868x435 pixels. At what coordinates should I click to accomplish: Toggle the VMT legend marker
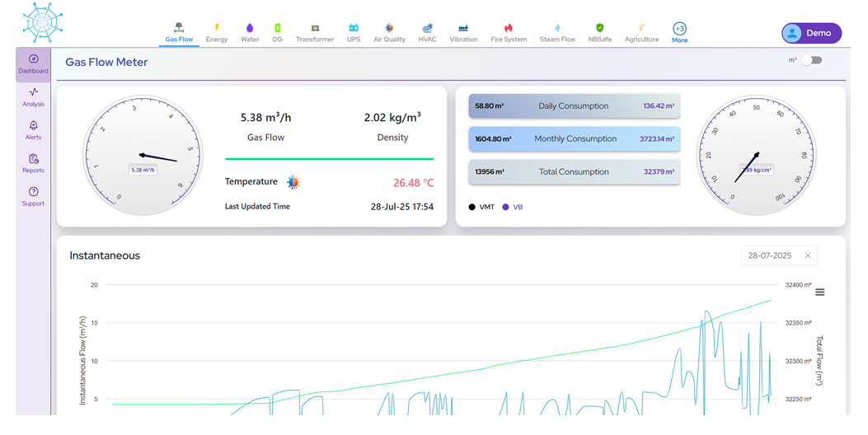click(x=472, y=207)
